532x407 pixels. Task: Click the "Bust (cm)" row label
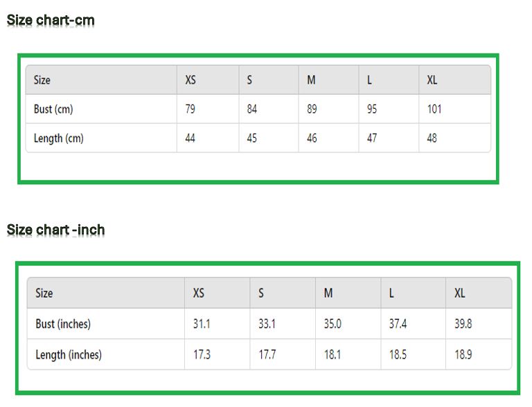point(53,109)
